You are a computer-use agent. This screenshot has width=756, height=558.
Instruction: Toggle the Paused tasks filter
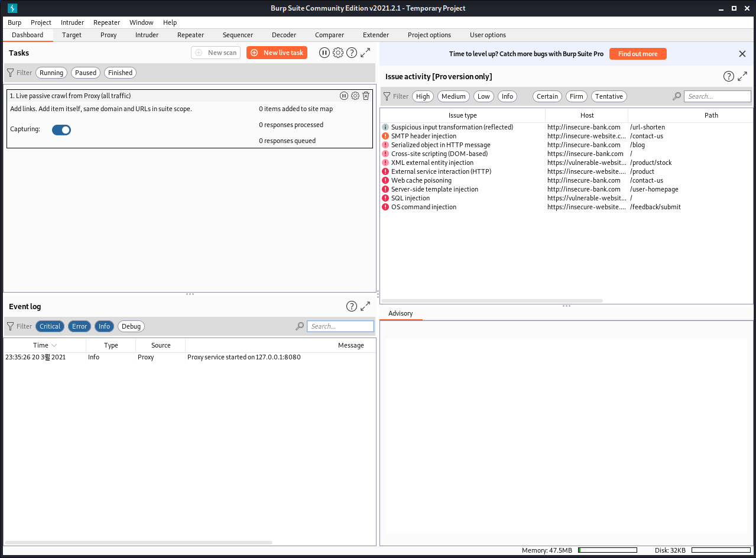[x=86, y=73]
